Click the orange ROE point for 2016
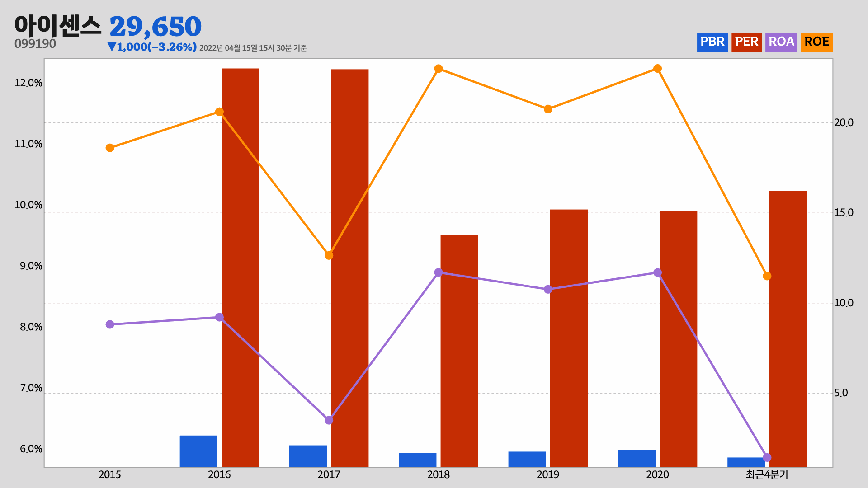 [x=219, y=112]
